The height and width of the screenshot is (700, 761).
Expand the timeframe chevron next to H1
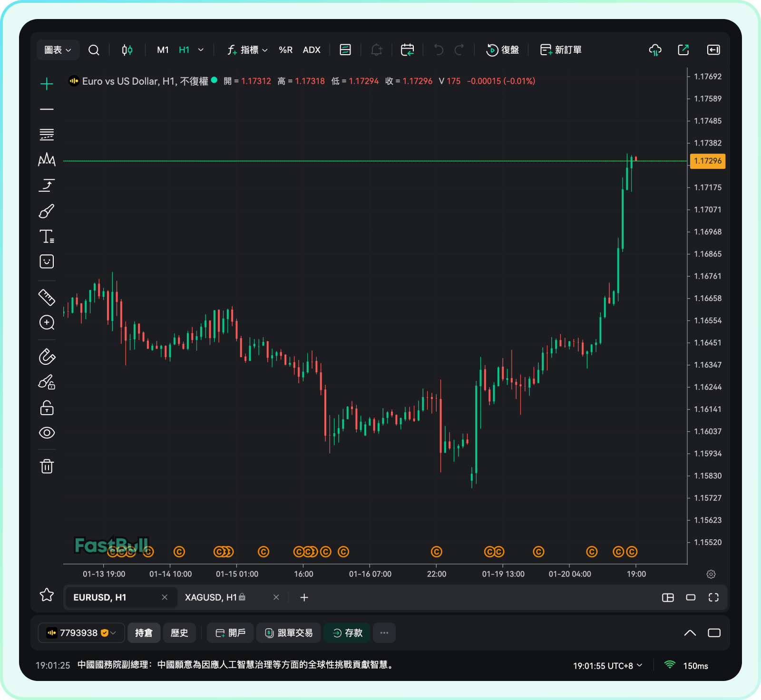pos(201,50)
